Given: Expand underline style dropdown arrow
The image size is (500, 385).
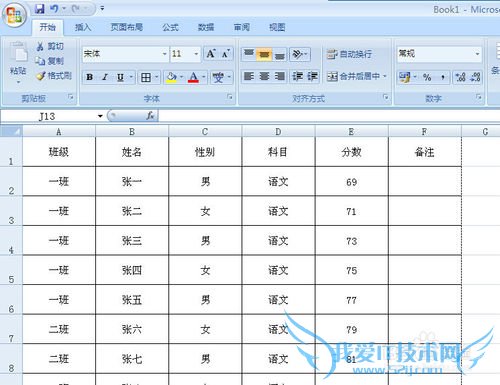Looking at the screenshot, I should point(131,77).
